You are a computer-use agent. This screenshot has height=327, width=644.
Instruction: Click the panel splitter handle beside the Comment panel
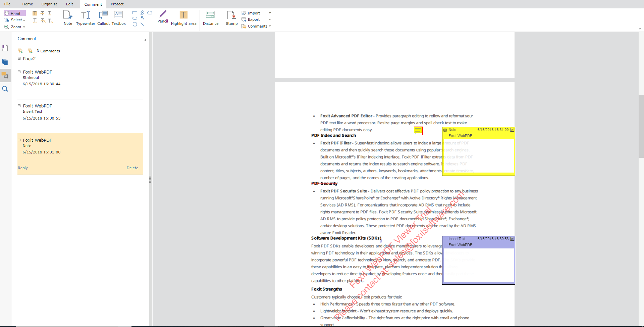pos(150,180)
